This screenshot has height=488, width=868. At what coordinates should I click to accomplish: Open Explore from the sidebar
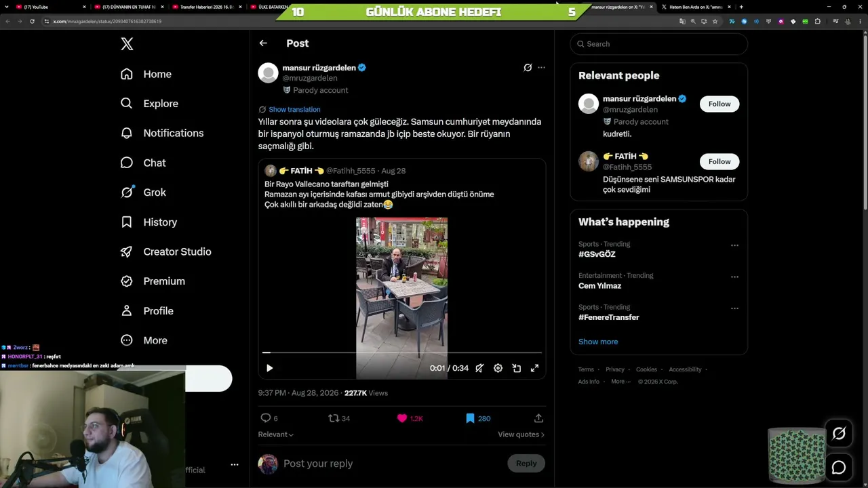pos(149,104)
